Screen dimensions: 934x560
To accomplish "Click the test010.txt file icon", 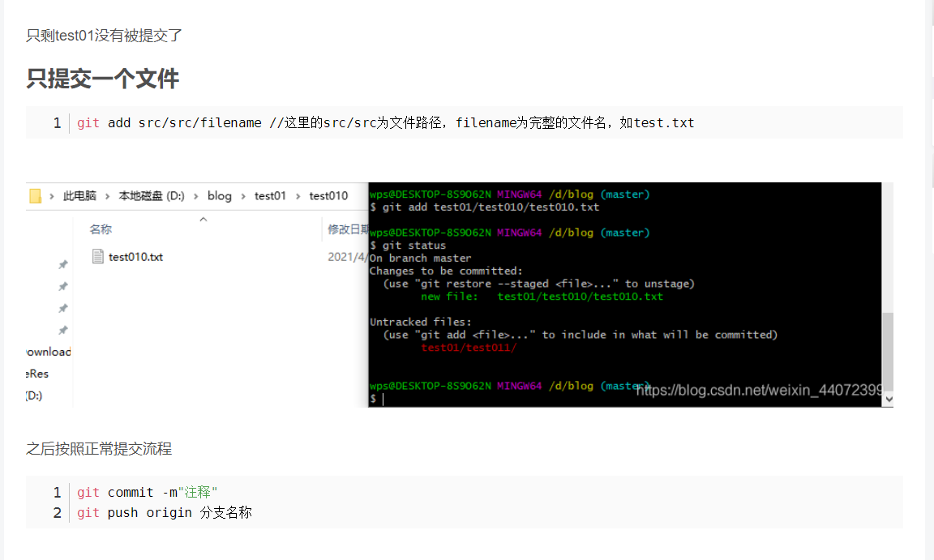I will 97,256.
